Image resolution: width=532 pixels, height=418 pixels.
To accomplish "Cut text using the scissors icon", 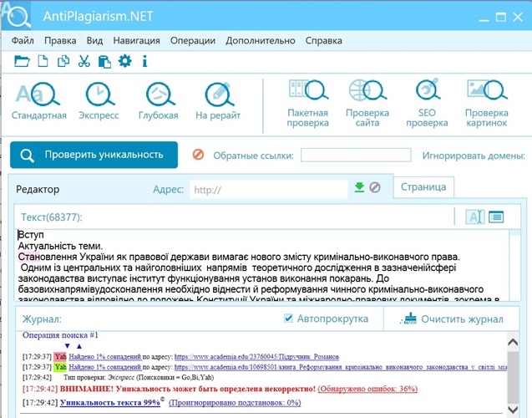I will pos(84,62).
